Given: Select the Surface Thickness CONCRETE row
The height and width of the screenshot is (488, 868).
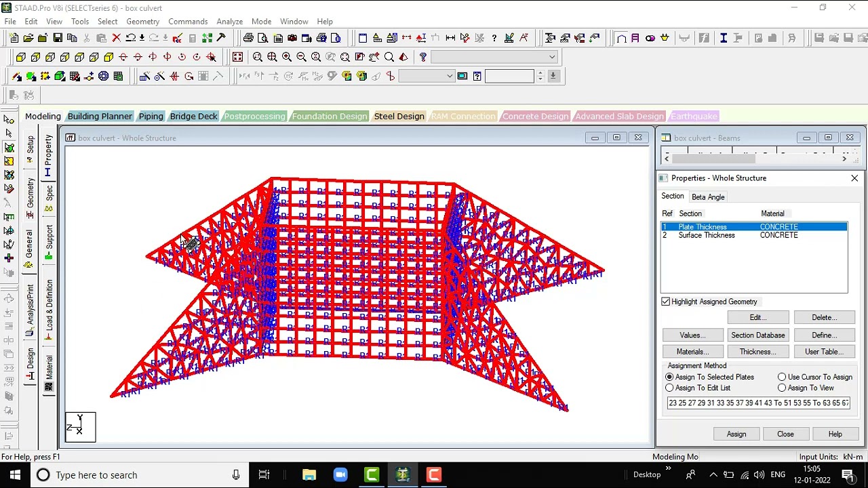Looking at the screenshot, I should 754,235.
